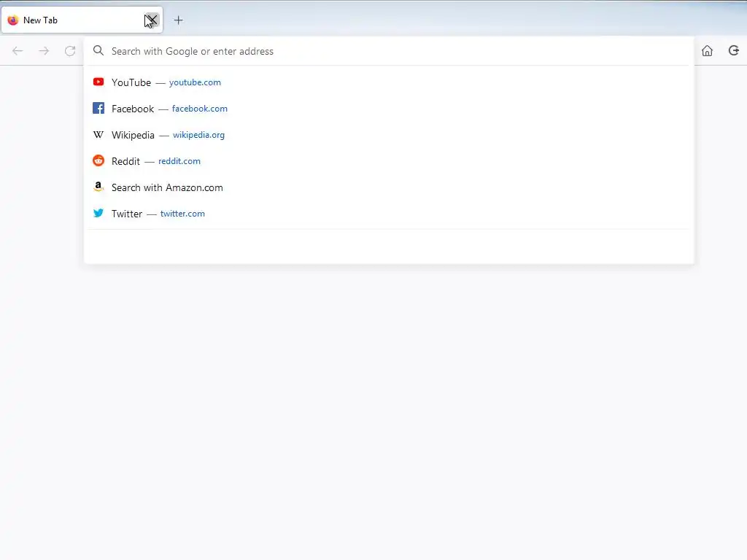The image size is (747, 560).
Task: Open the reddit.com link
Action: coord(179,161)
